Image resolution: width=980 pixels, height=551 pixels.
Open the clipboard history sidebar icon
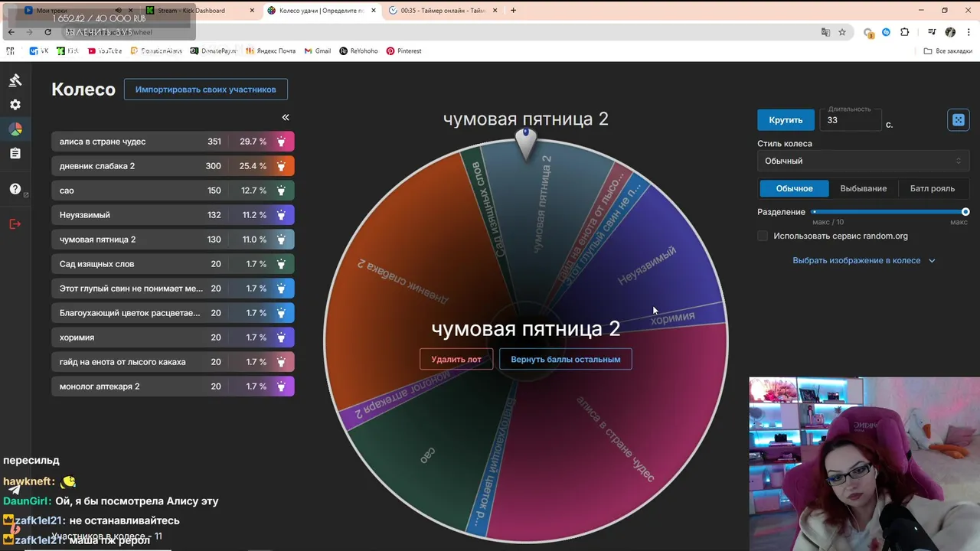[x=15, y=154]
